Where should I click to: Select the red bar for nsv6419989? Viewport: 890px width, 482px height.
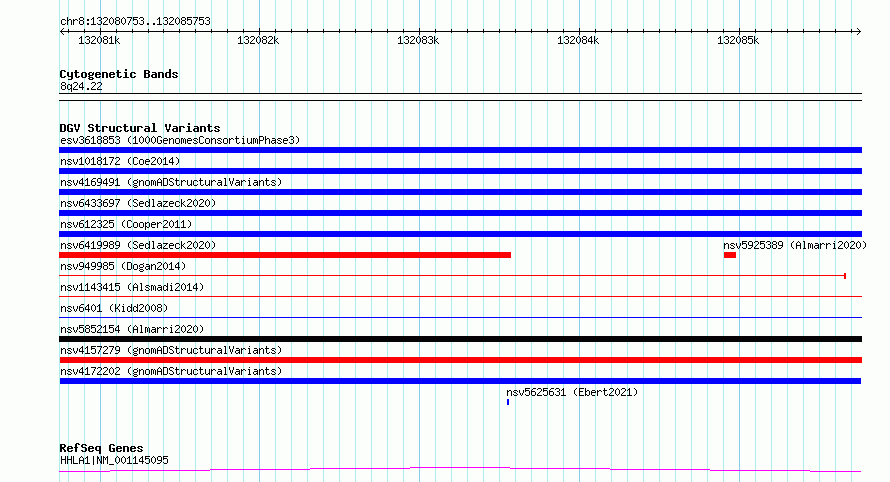tap(285, 255)
